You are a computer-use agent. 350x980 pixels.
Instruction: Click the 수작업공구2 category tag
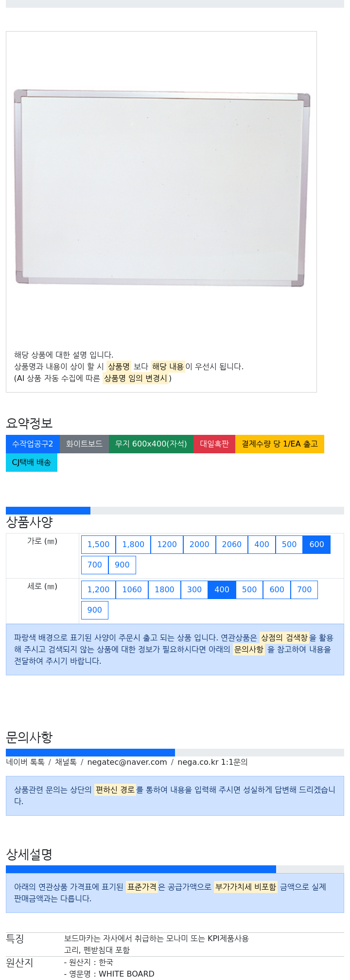tap(33, 444)
